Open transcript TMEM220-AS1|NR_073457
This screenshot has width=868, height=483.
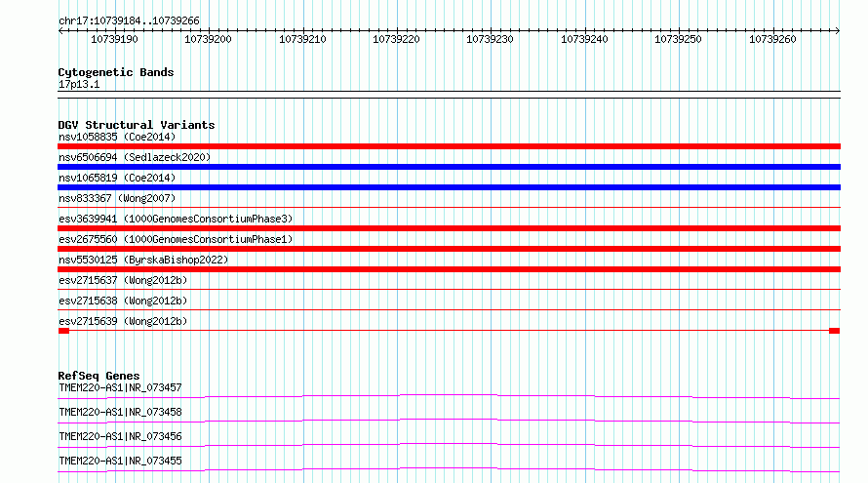120,387
